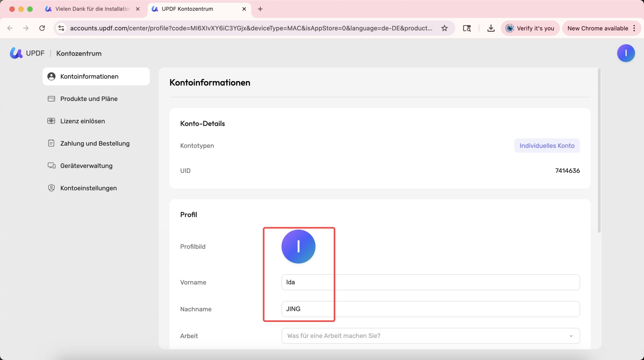Click the Individuelles Konto badge
Image resolution: width=644 pixels, height=360 pixels.
[x=547, y=146]
